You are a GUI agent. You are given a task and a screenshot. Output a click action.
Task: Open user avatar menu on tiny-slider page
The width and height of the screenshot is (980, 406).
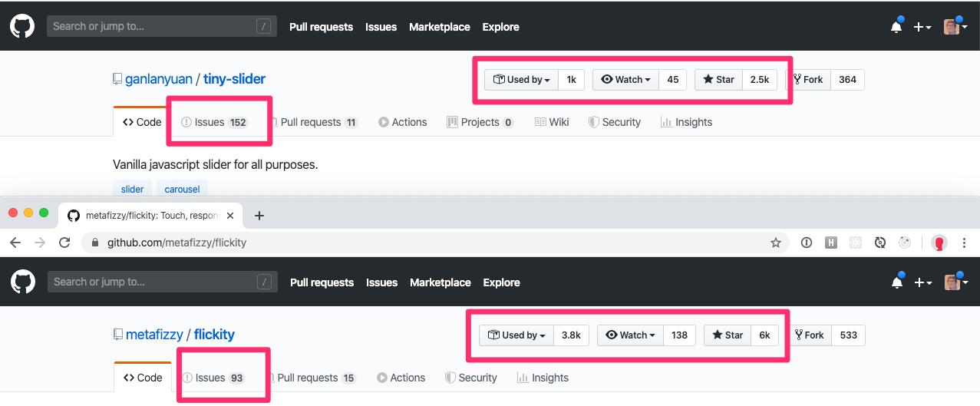[x=955, y=26]
